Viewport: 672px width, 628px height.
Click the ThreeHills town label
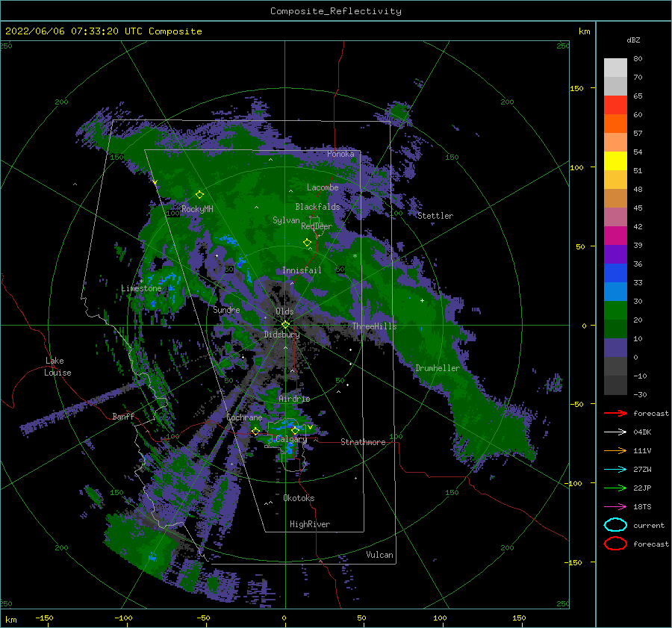[x=375, y=326]
